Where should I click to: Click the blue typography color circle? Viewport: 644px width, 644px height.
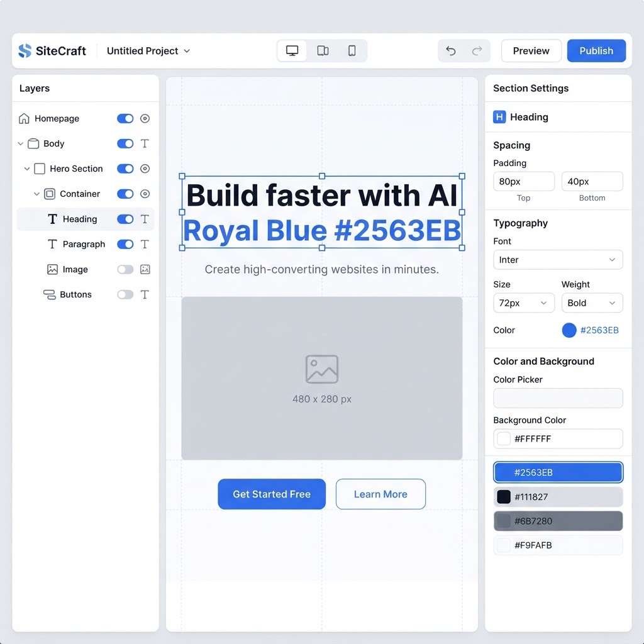[569, 330]
